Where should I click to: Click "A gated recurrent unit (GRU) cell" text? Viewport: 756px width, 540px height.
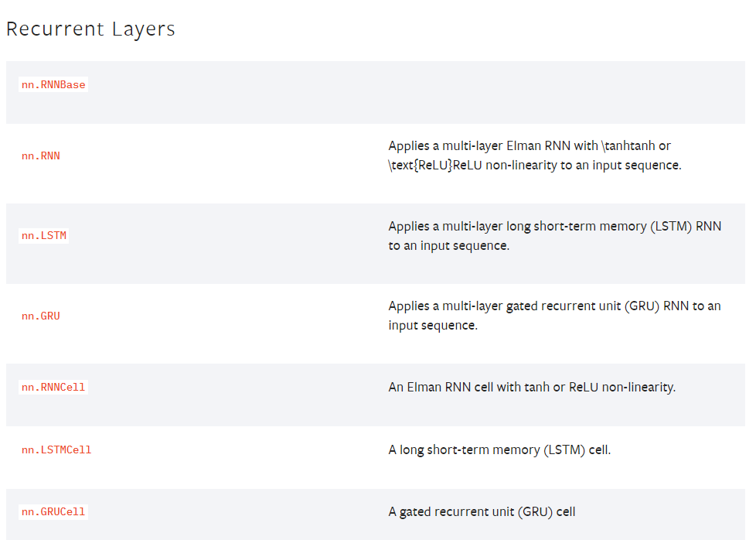click(x=482, y=511)
